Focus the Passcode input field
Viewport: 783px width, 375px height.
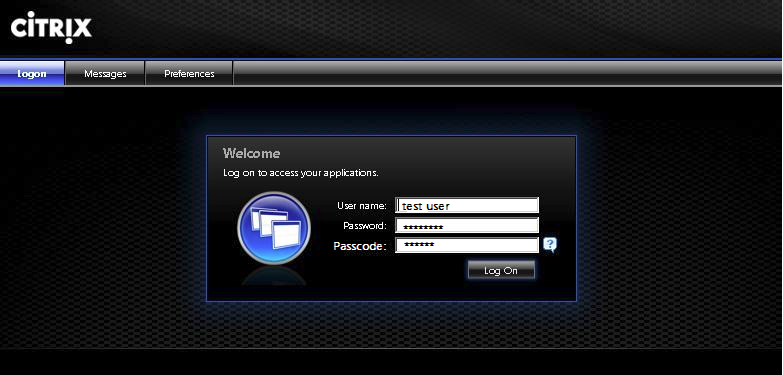click(x=467, y=245)
